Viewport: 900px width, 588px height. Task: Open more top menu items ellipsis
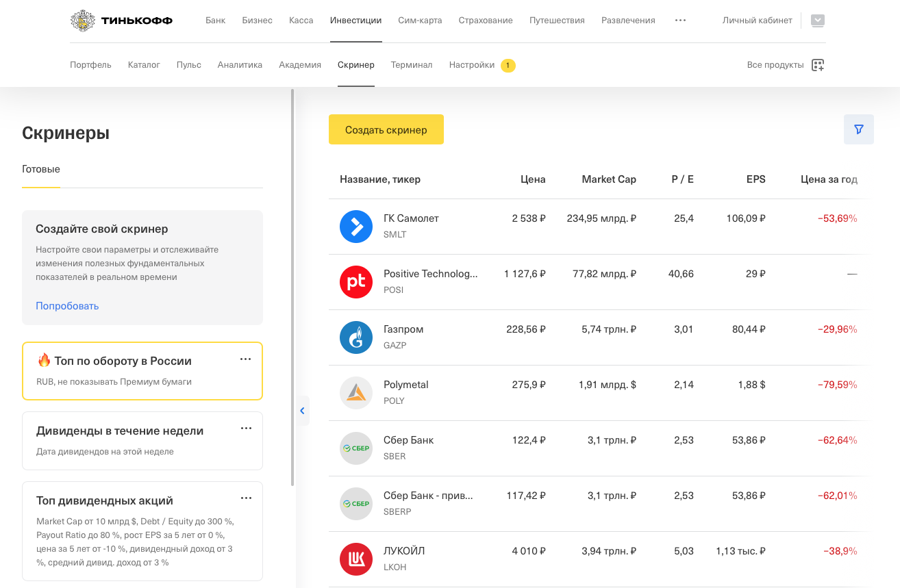click(x=680, y=21)
